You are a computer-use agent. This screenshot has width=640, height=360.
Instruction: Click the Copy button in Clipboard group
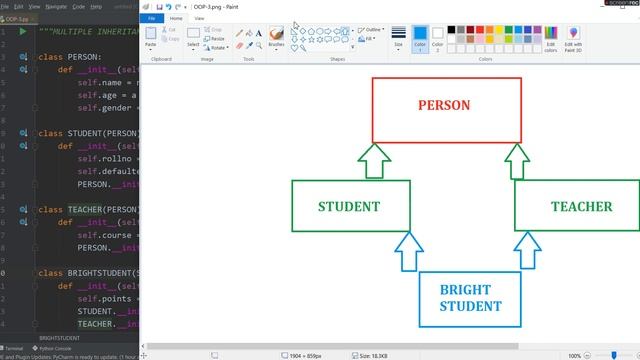coord(171,39)
